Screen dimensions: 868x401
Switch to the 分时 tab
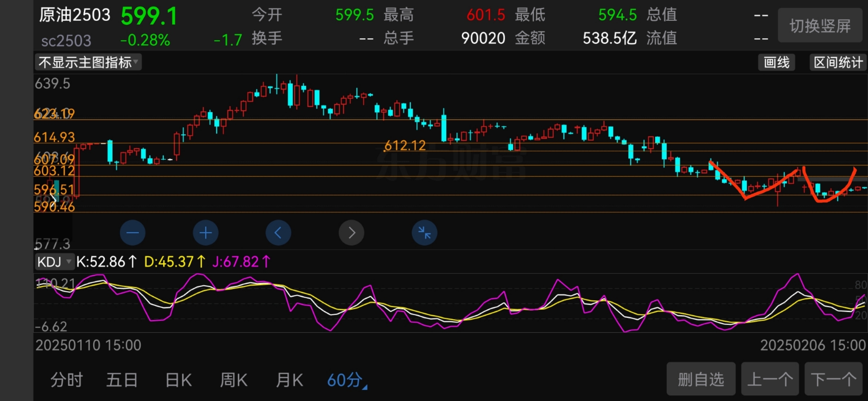[67, 380]
